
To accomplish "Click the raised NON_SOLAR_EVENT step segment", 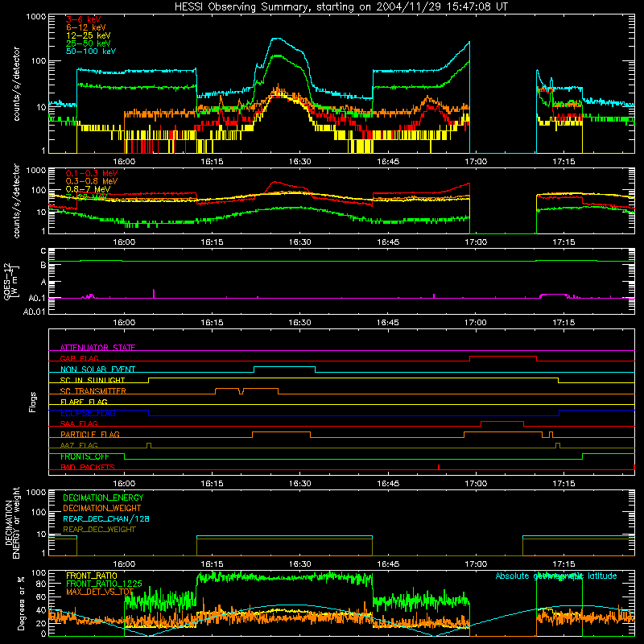I will tap(285, 367).
